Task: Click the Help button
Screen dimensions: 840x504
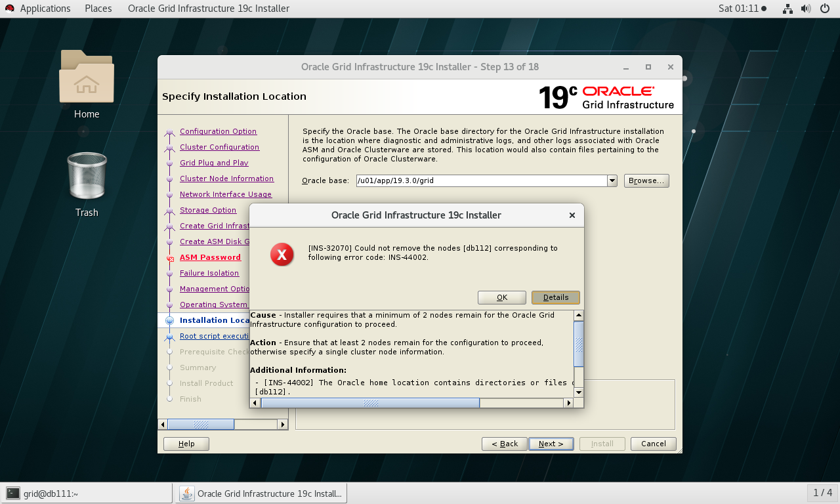Action: pos(186,444)
